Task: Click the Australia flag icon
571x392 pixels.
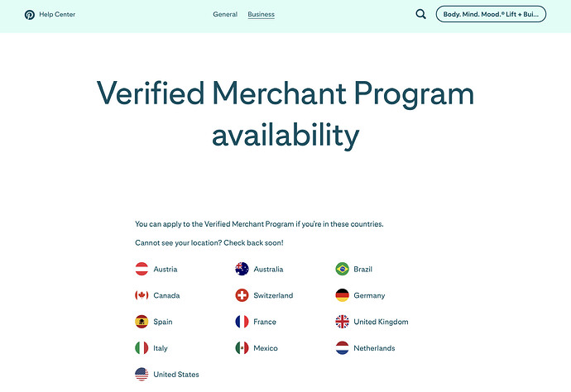Action: 242,269
